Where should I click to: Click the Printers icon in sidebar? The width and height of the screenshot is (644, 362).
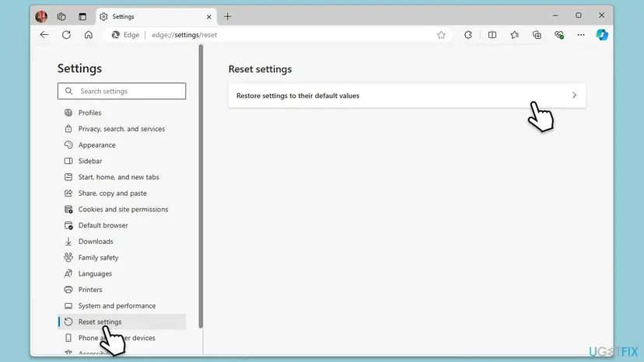68,290
